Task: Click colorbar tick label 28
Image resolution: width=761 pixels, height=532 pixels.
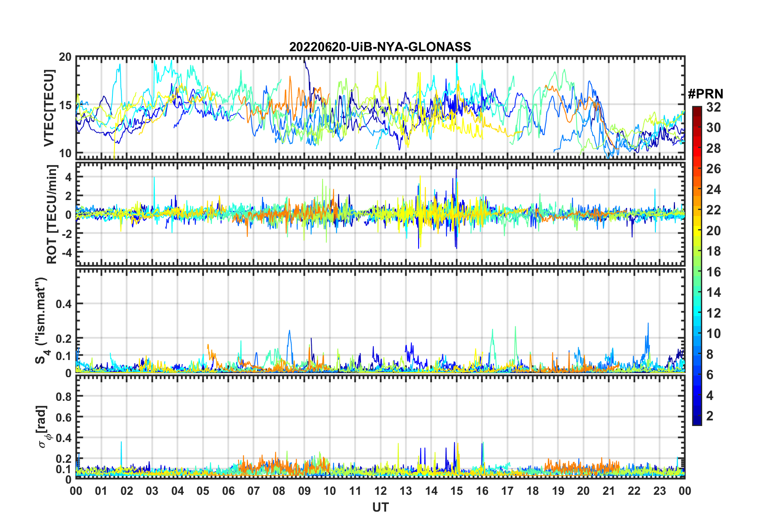Action: pos(713,148)
